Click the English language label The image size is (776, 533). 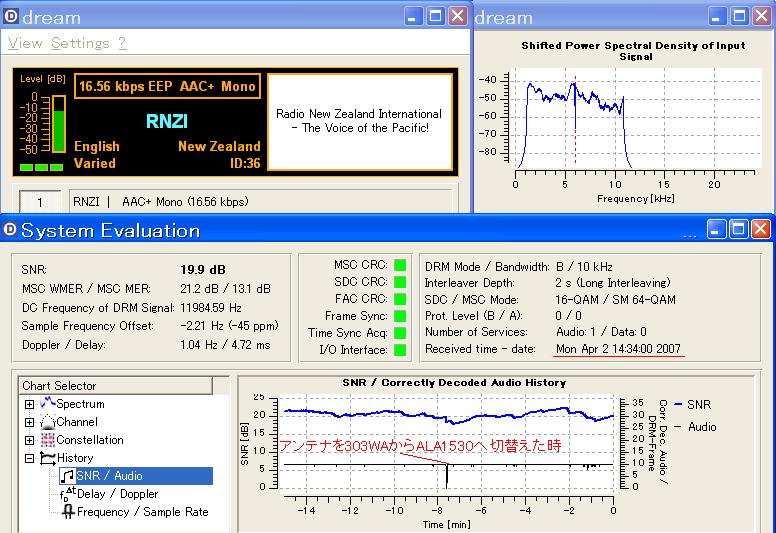click(97, 146)
